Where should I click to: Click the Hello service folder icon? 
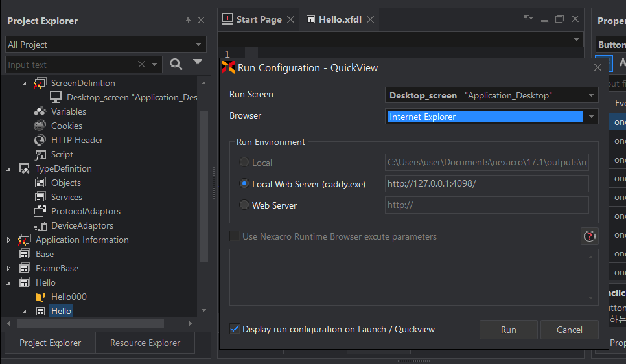click(x=25, y=282)
